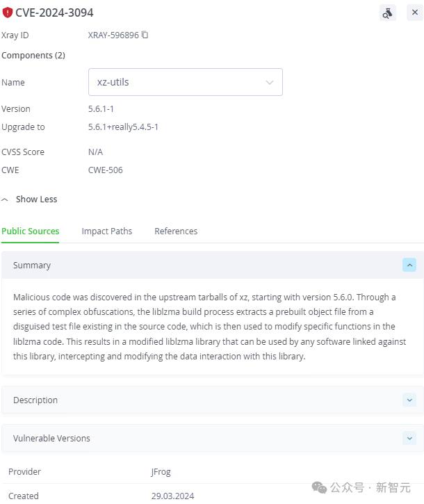
Task: Click the red shield severity icon
Action: 8,13
